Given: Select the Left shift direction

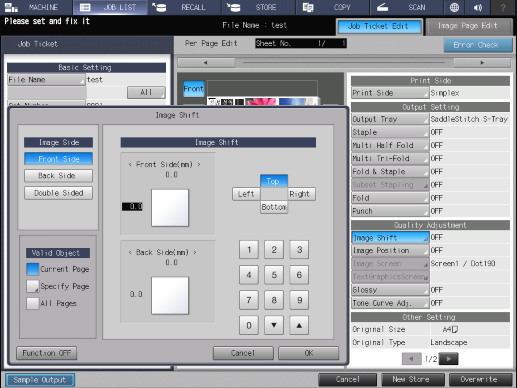Looking at the screenshot, I should pos(246,194).
